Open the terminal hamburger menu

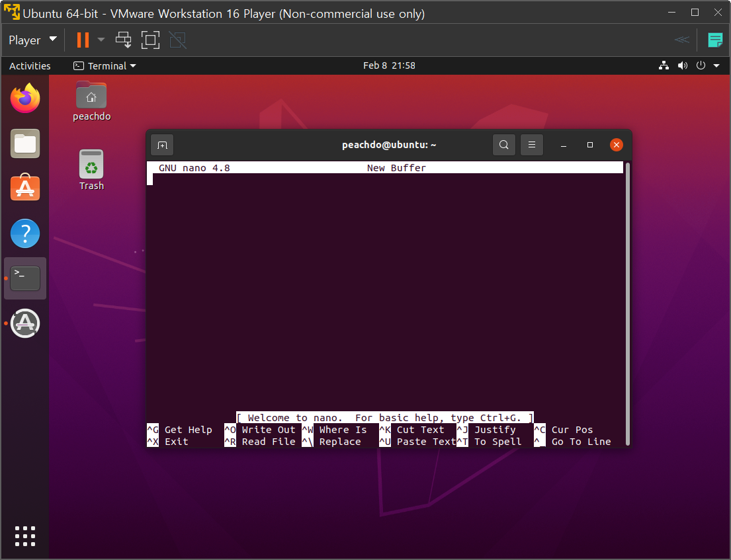click(x=531, y=145)
